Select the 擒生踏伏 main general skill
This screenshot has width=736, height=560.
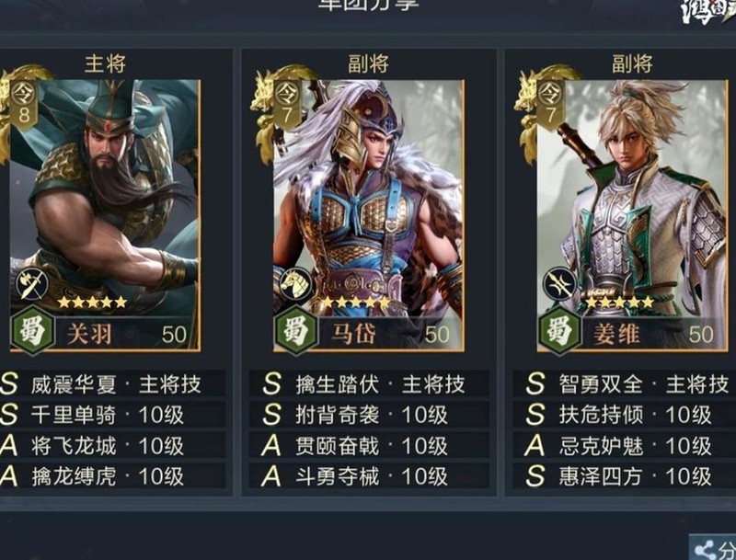tap(369, 384)
